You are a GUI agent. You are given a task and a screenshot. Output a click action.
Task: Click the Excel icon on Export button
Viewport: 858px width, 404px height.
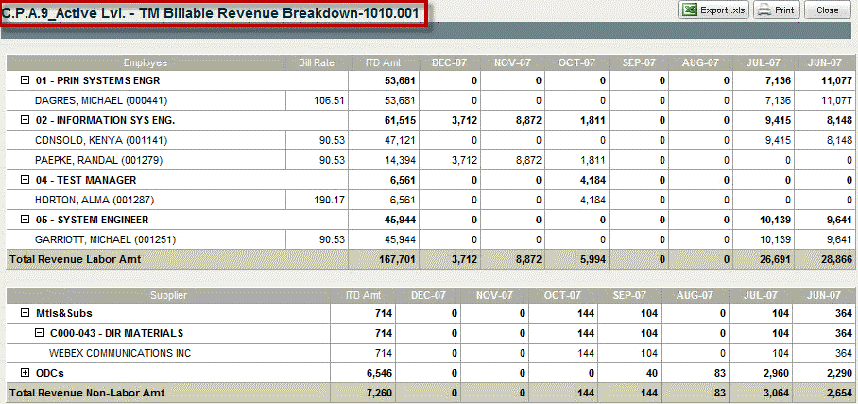pyautogui.click(x=689, y=10)
